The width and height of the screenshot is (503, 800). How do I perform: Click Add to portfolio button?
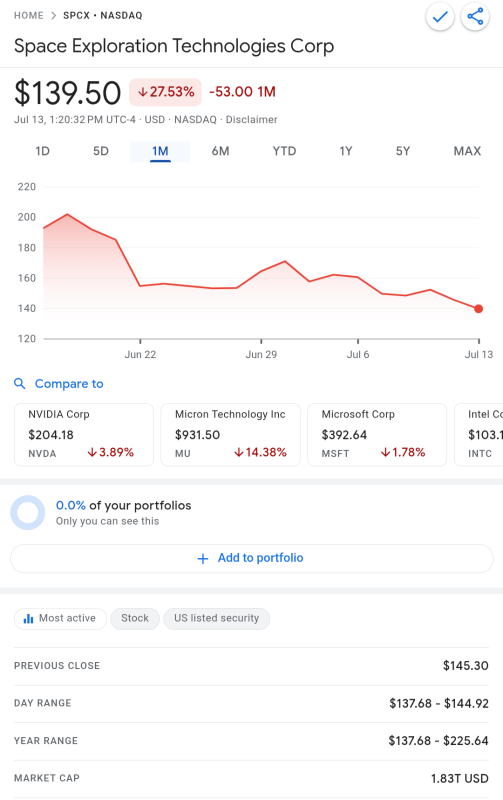252,559
